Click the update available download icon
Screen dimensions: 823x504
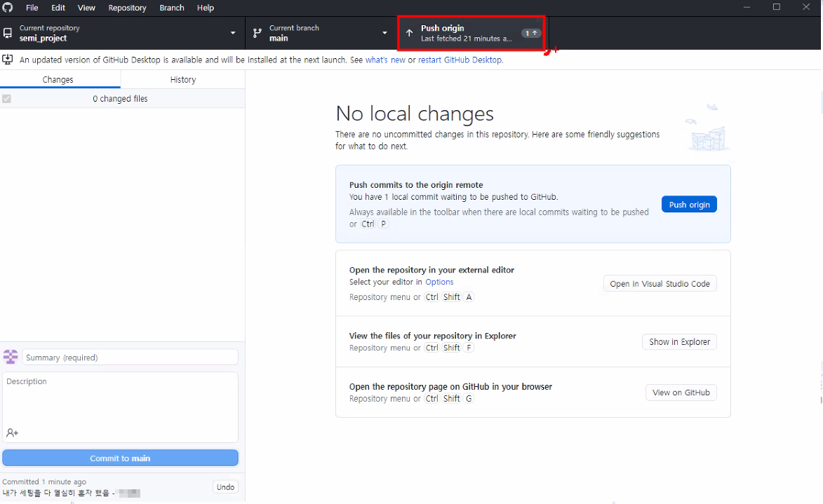click(x=8, y=60)
